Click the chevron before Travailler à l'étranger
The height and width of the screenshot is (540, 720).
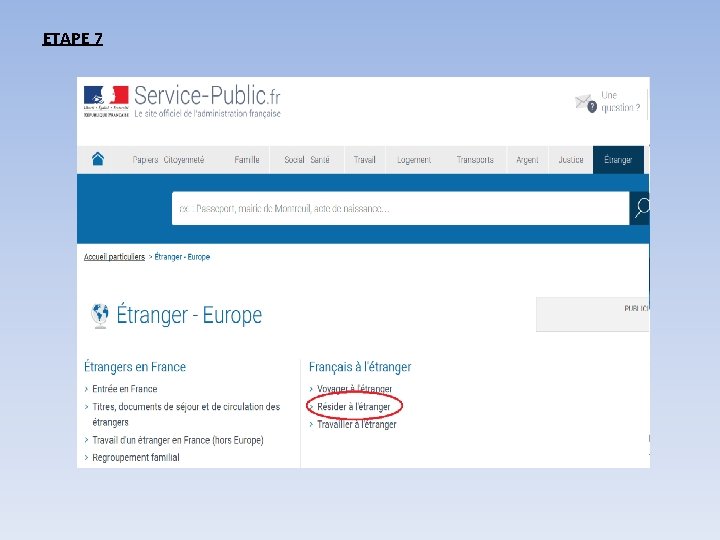coord(311,425)
